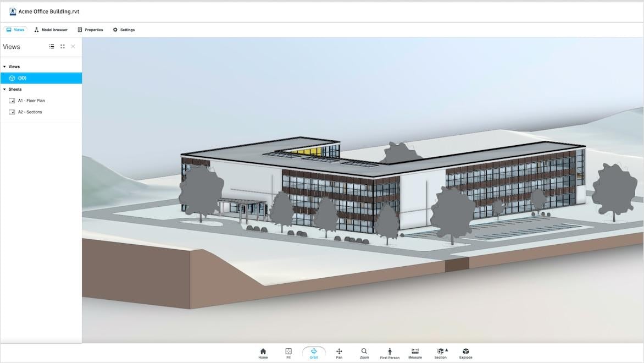This screenshot has height=363, width=644.
Task: Select the Orbit tool
Action: (x=314, y=353)
